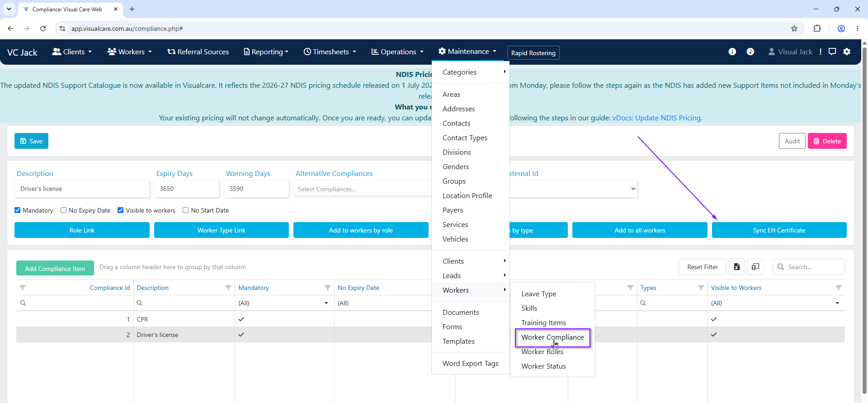
Task: Click the Rapid Rostering button
Action: [533, 52]
